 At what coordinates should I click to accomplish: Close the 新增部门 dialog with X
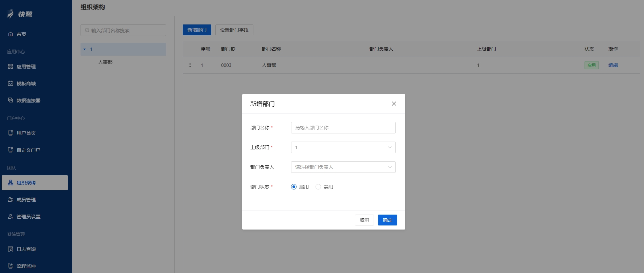[394, 104]
